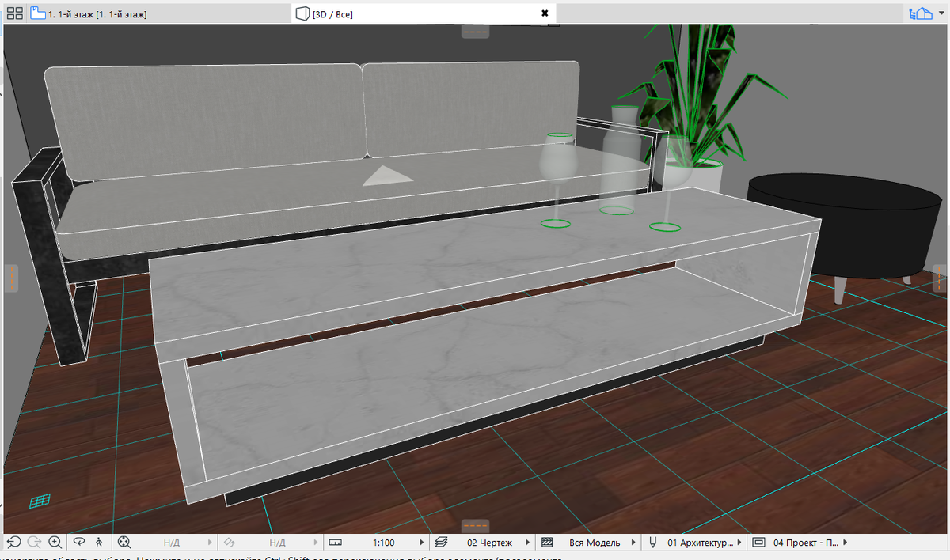Click the layer combination stack icon
The height and width of the screenshot is (560, 950).
[442, 543]
